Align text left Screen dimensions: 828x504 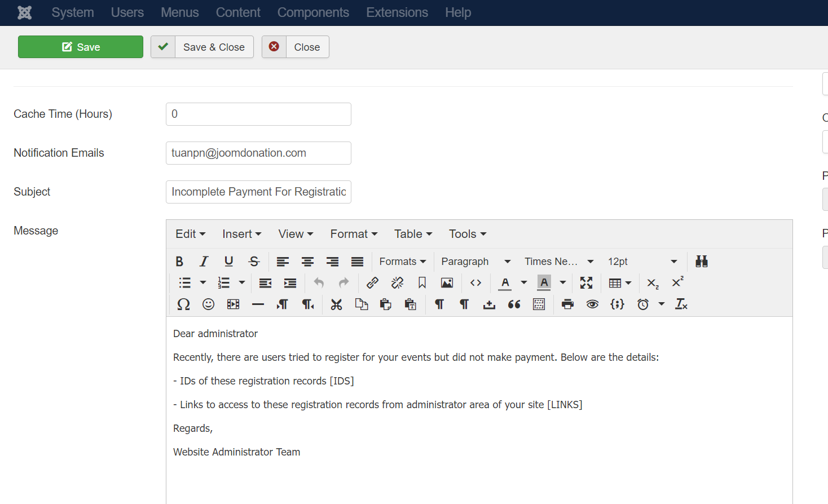pyautogui.click(x=283, y=262)
